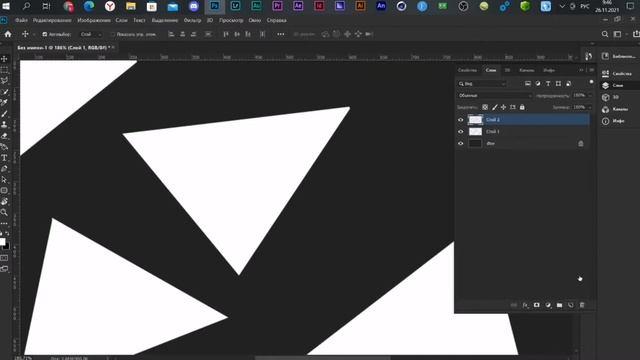The height and width of the screenshot is (360, 640).
Task: Open 3D panel from right dock
Action: [611, 97]
